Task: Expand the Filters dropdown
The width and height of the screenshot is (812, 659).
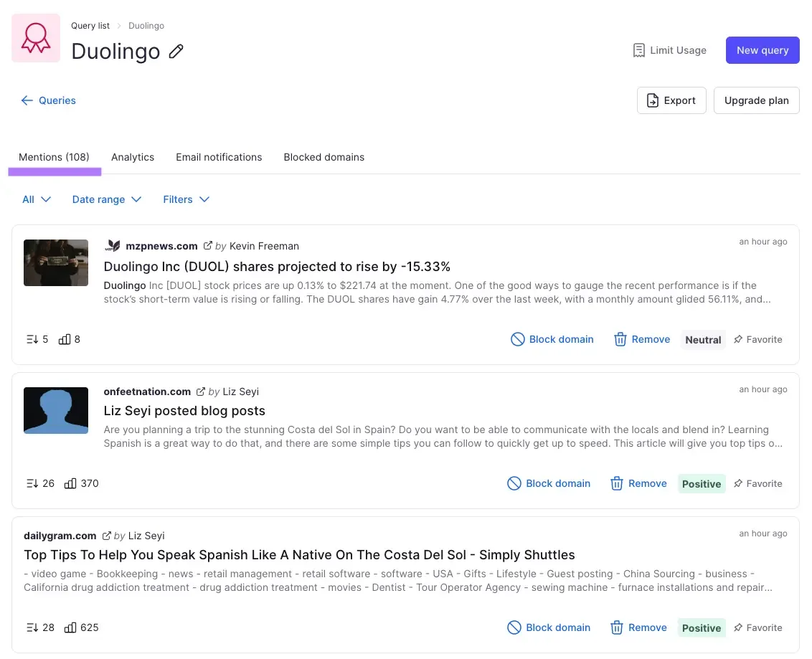Action: [186, 199]
